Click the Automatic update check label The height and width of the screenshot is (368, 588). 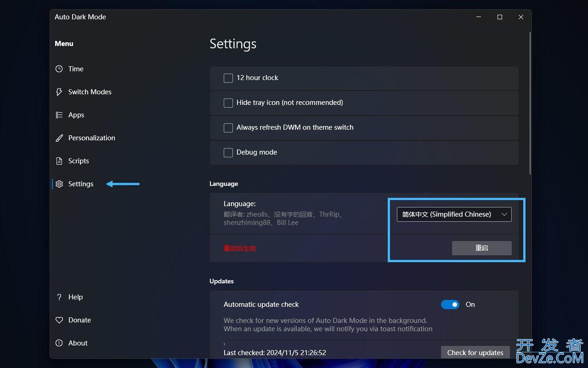[x=261, y=305]
